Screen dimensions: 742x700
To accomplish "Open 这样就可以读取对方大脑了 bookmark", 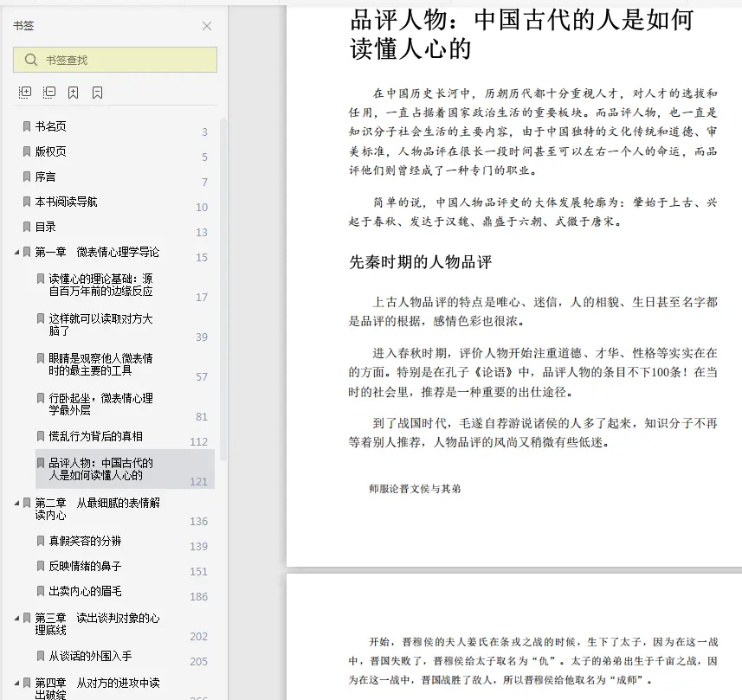I will tap(100, 324).
